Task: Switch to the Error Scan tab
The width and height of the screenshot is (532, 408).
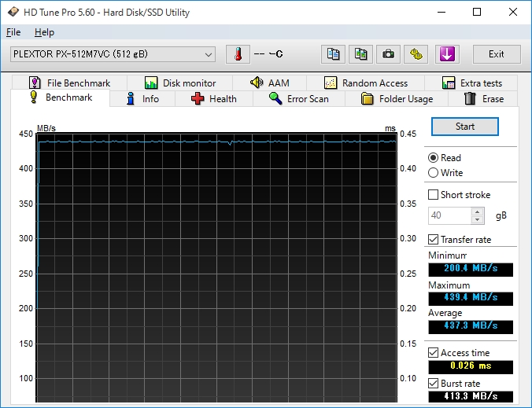Action: point(299,99)
